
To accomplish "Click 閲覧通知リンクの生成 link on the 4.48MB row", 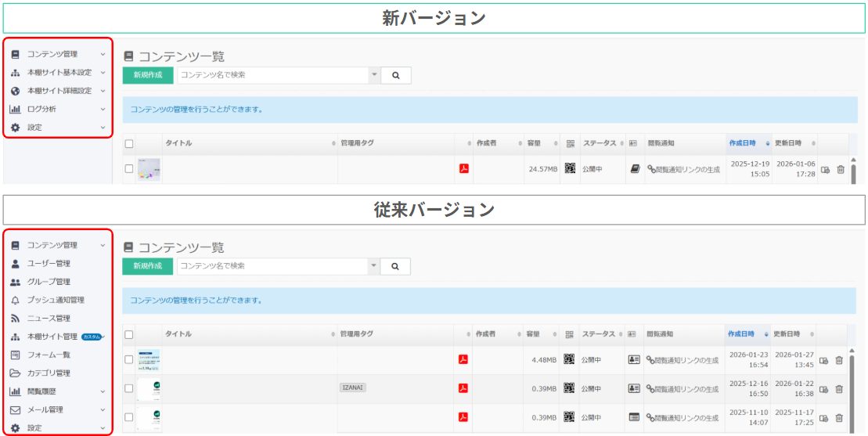I will pyautogui.click(x=683, y=360).
